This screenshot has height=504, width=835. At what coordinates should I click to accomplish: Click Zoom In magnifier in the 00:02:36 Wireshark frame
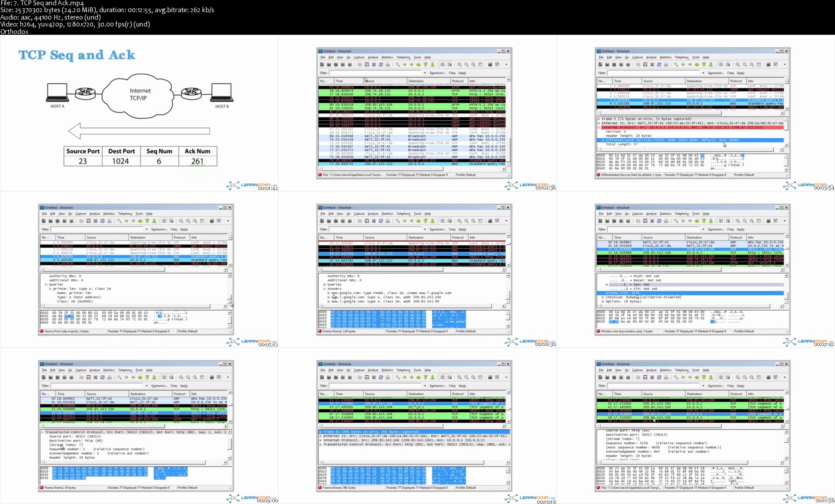click(459, 64)
